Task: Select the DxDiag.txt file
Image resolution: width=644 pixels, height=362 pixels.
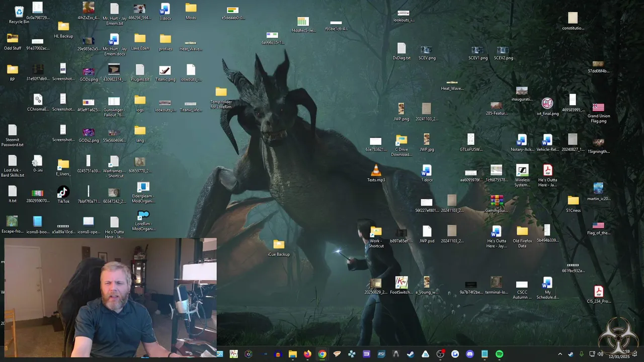Action: point(401,51)
